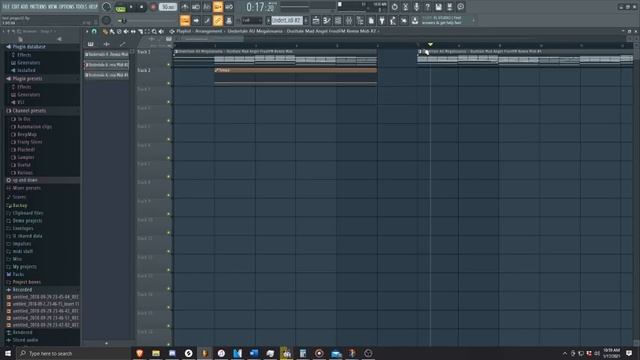The width and height of the screenshot is (640, 360).
Task: Open the mixer window via toolbar icon
Action: (349, 20)
